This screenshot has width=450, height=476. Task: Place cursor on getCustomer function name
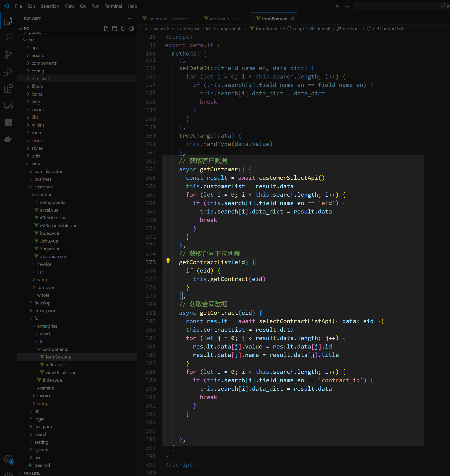(x=219, y=169)
